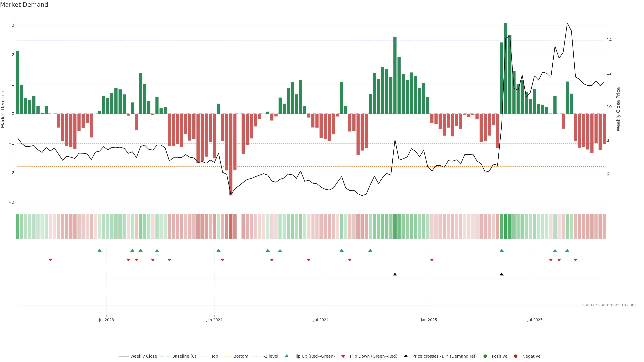Click red Negative legend circle

point(516,356)
